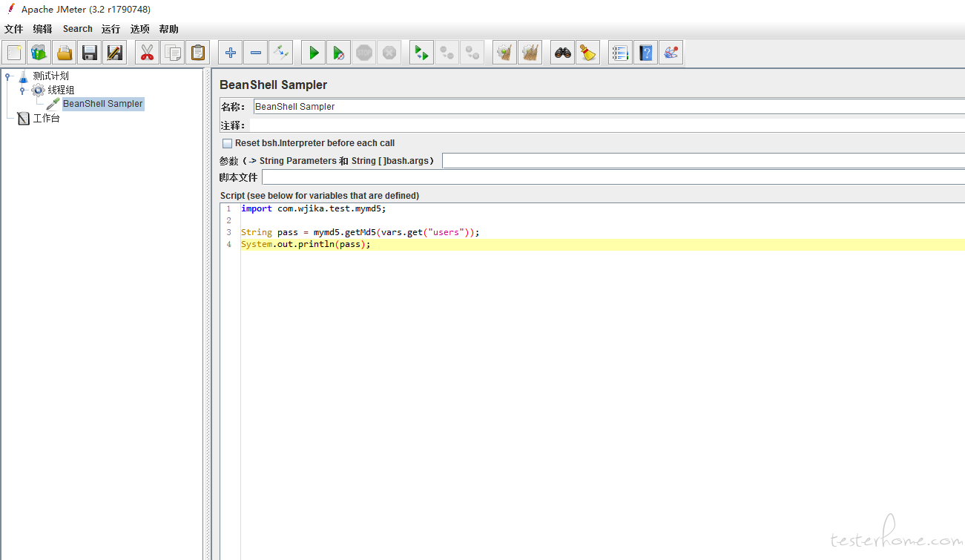Open the Function Helper list icon

pyautogui.click(x=620, y=53)
